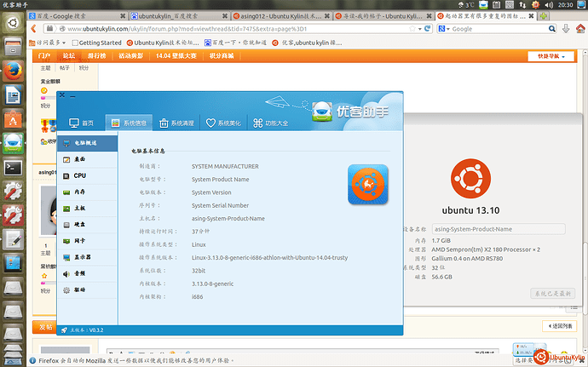Click the 系统已是最新 button in the details window
The width and height of the screenshot is (588, 367).
coord(553,294)
